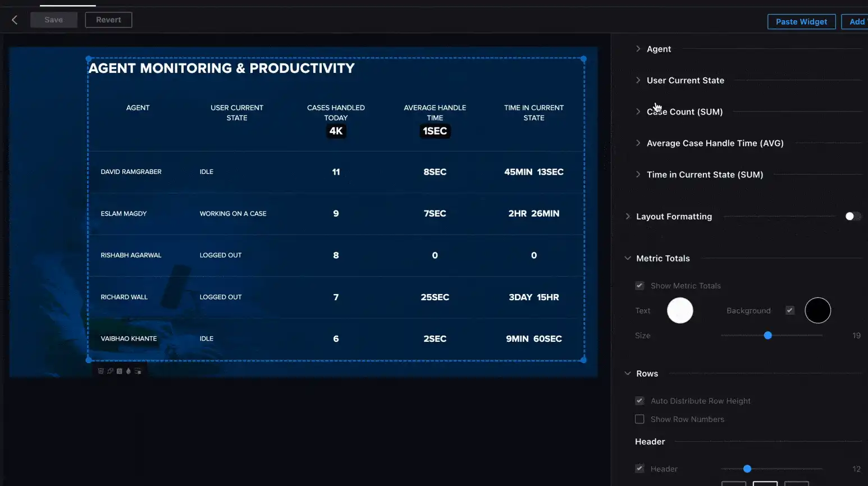Click the Save button
The image size is (868, 486).
tap(53, 20)
